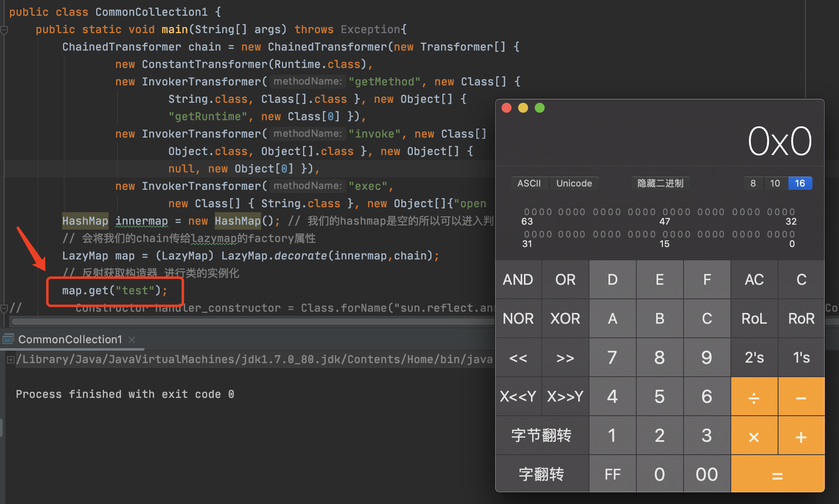Click the 隐藏二进制 hide binary button
Screen dimensions: 839x504
660,183
